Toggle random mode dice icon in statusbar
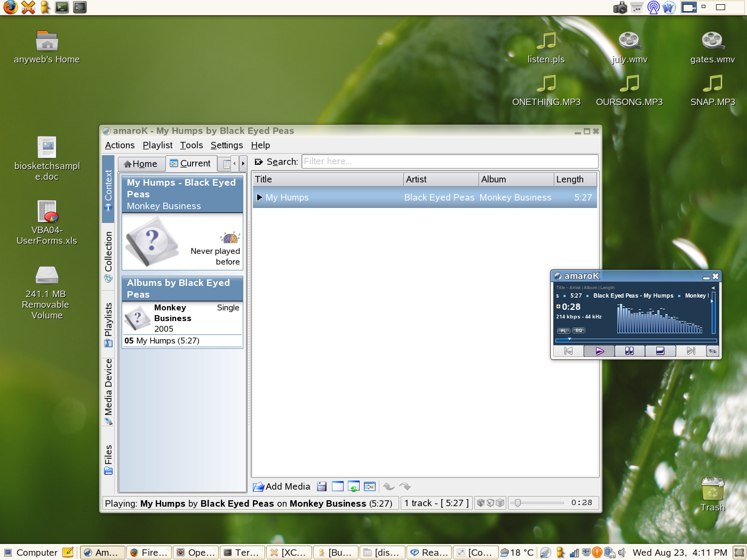This screenshot has height=560, width=747. click(x=481, y=502)
